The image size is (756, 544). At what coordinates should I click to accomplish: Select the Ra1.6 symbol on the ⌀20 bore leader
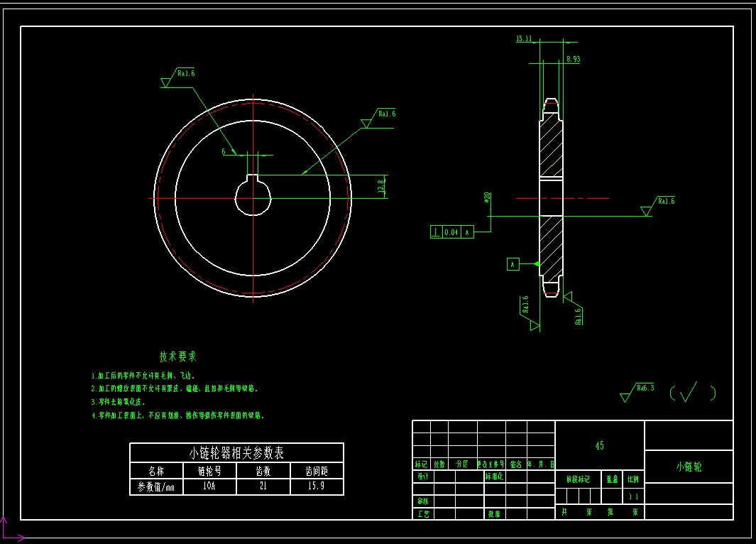(658, 206)
